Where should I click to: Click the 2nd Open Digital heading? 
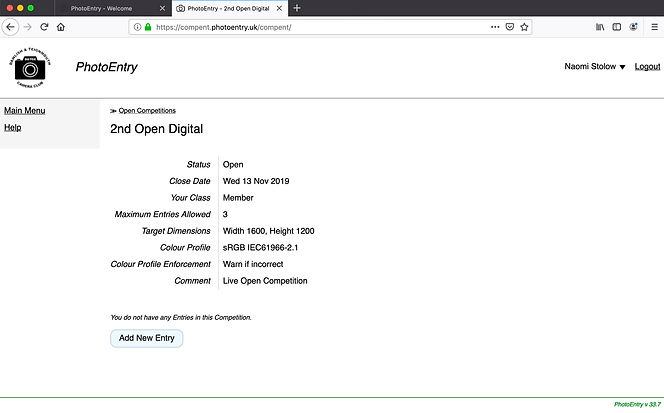[156, 129]
